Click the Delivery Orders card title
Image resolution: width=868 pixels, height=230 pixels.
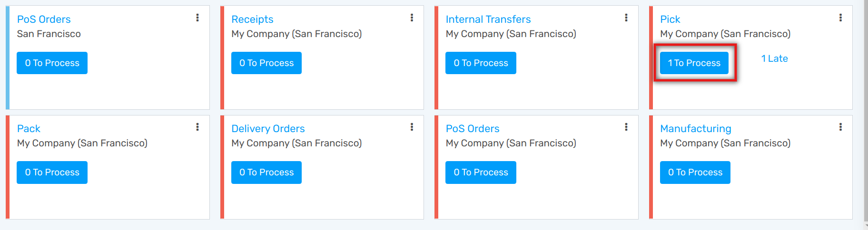(268, 129)
